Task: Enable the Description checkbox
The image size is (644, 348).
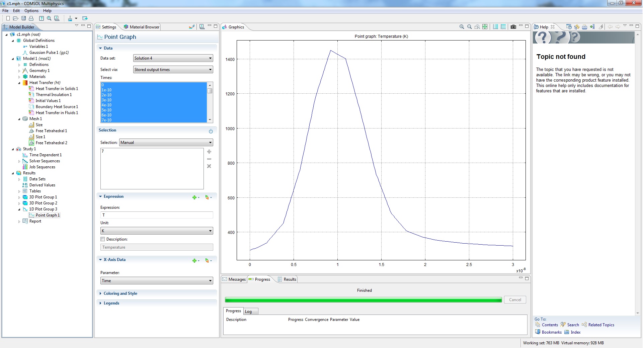Action: point(103,239)
